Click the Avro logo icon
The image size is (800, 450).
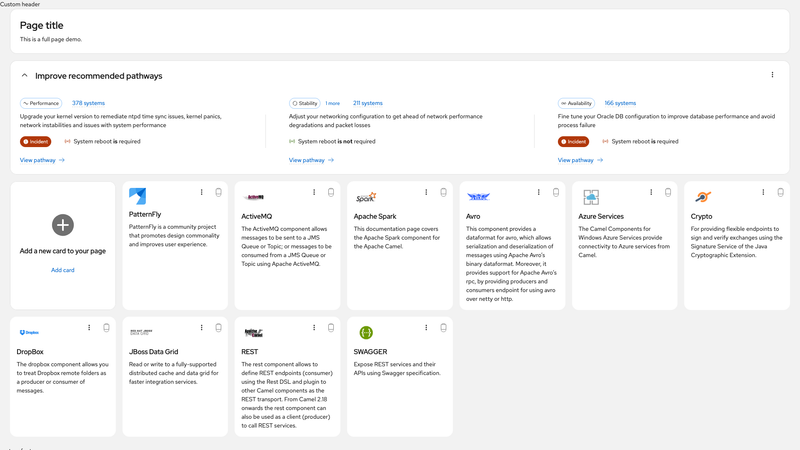[x=479, y=196]
